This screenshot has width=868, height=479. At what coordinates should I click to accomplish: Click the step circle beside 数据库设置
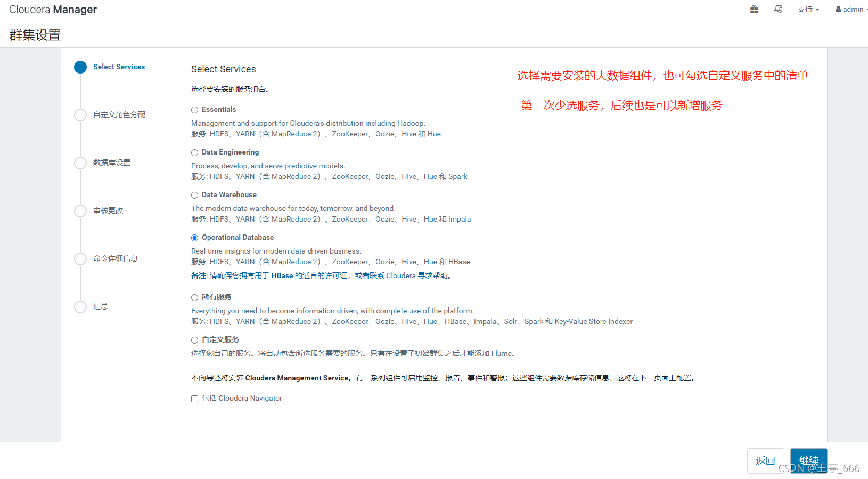click(x=80, y=163)
